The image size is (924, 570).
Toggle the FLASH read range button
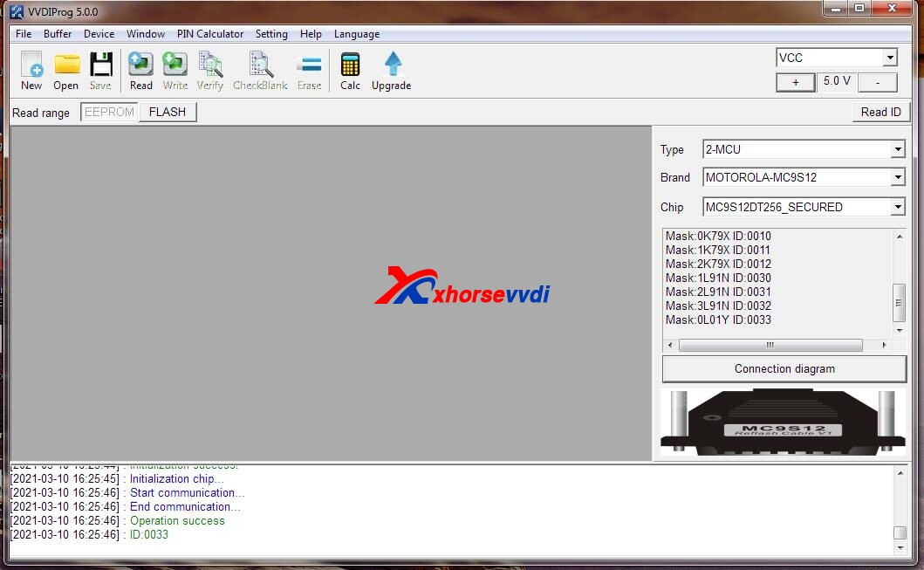(x=167, y=112)
